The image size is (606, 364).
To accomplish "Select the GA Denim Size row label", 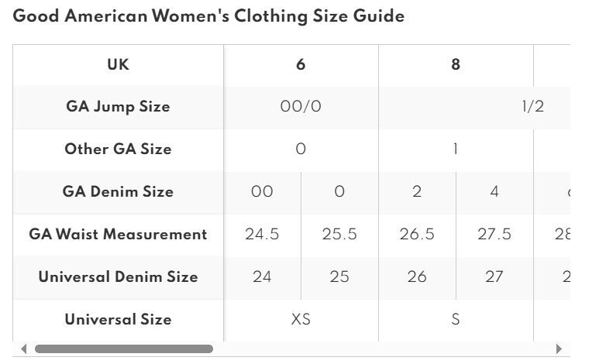I will pyautogui.click(x=118, y=192).
